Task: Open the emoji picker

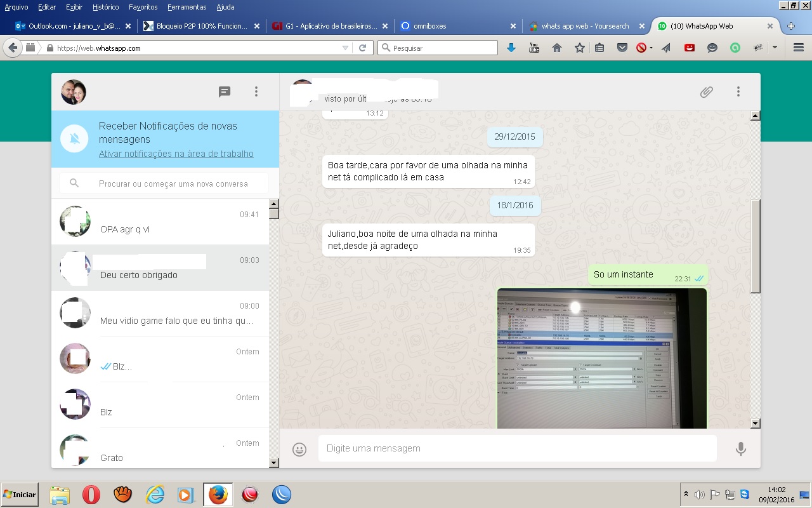Action: [299, 449]
